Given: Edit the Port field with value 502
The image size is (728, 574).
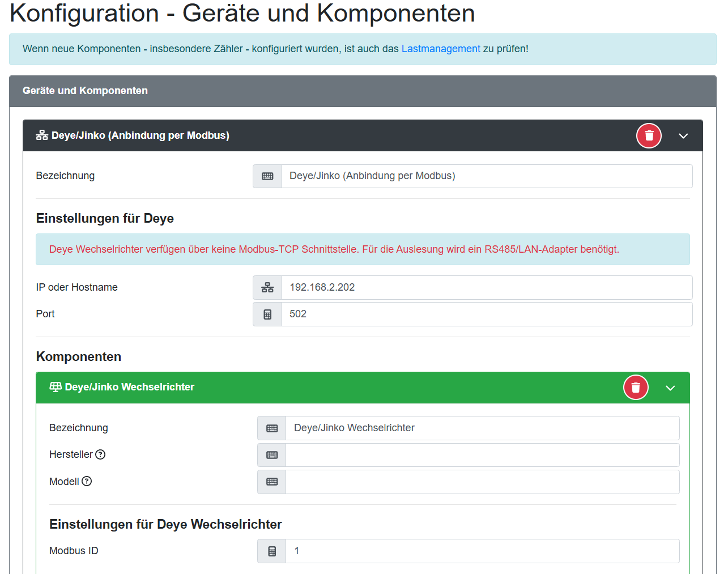Looking at the screenshot, I should click(487, 314).
